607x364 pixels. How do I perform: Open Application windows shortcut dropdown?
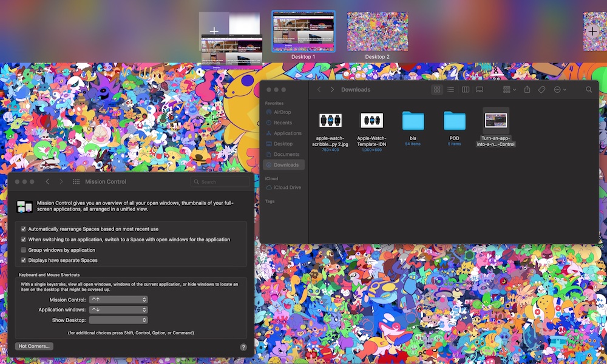tap(118, 310)
